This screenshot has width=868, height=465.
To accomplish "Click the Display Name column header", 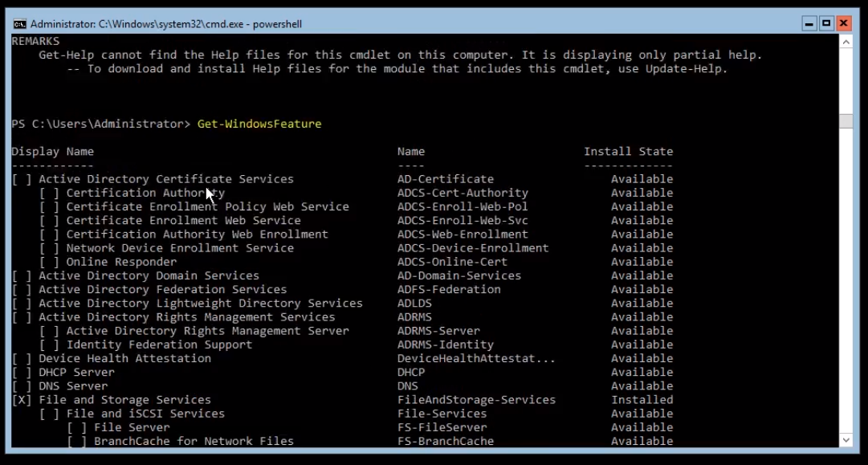I will pos(52,152).
